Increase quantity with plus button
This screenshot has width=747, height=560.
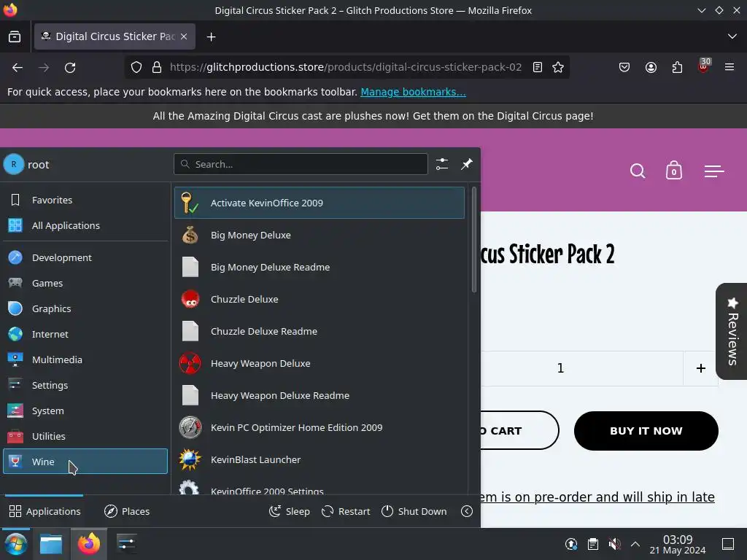701,368
